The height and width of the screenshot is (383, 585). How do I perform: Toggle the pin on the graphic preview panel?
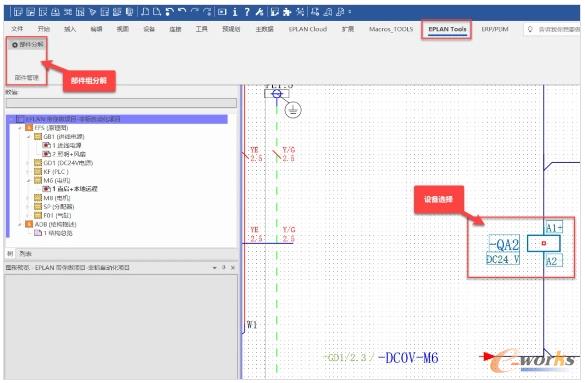pyautogui.click(x=224, y=268)
